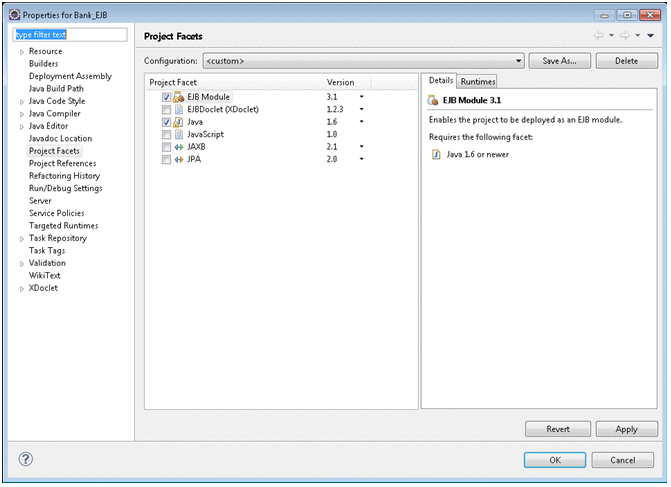Click the JavaScript facet file icon
671x487 pixels.
[x=179, y=134]
